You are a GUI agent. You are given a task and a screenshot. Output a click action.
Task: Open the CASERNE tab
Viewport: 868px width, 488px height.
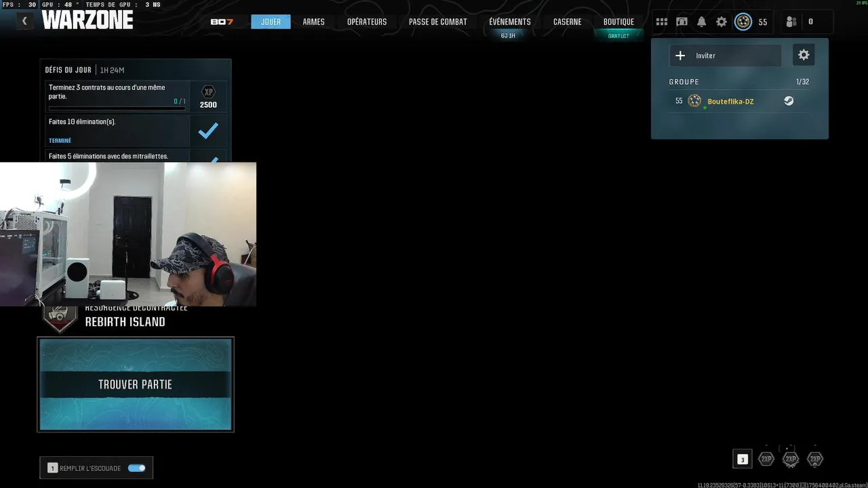pyautogui.click(x=567, y=22)
